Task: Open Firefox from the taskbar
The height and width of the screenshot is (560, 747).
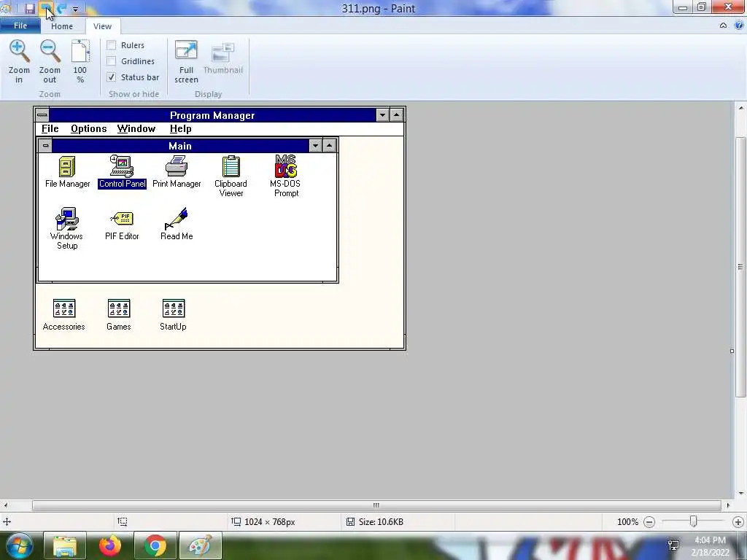Action: pyautogui.click(x=110, y=546)
